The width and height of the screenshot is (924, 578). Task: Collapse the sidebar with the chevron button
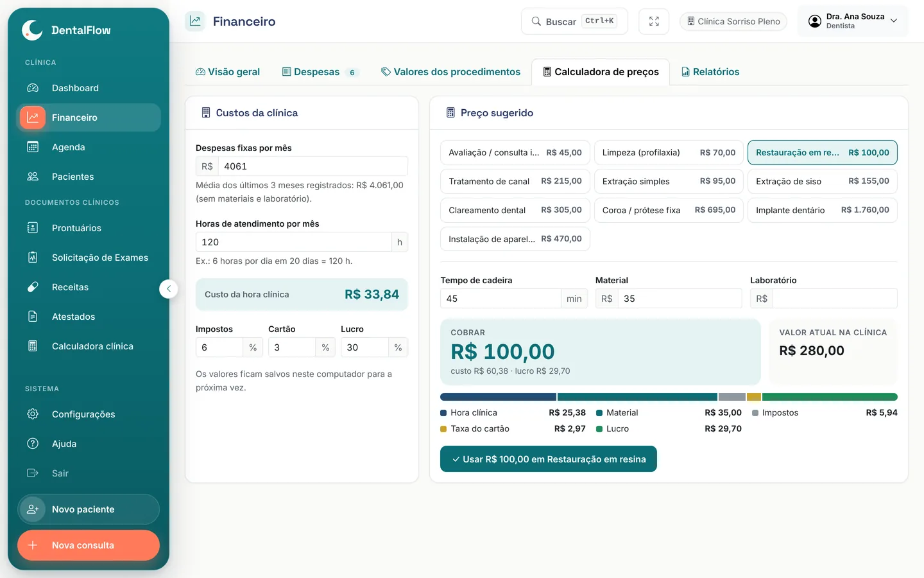(x=168, y=289)
